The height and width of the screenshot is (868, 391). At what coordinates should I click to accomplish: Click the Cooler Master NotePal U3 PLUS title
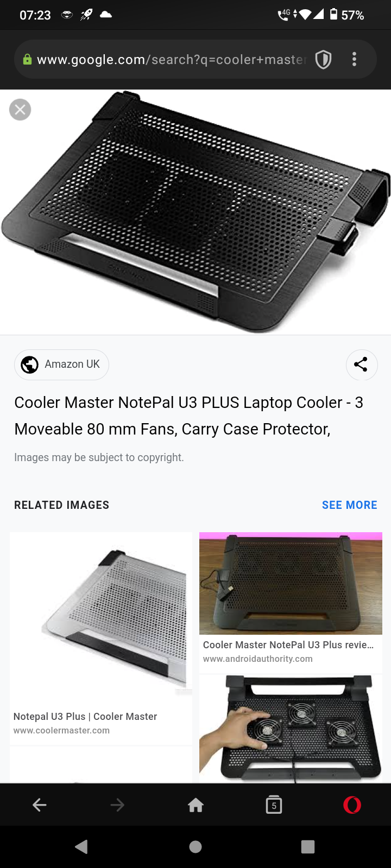click(188, 416)
